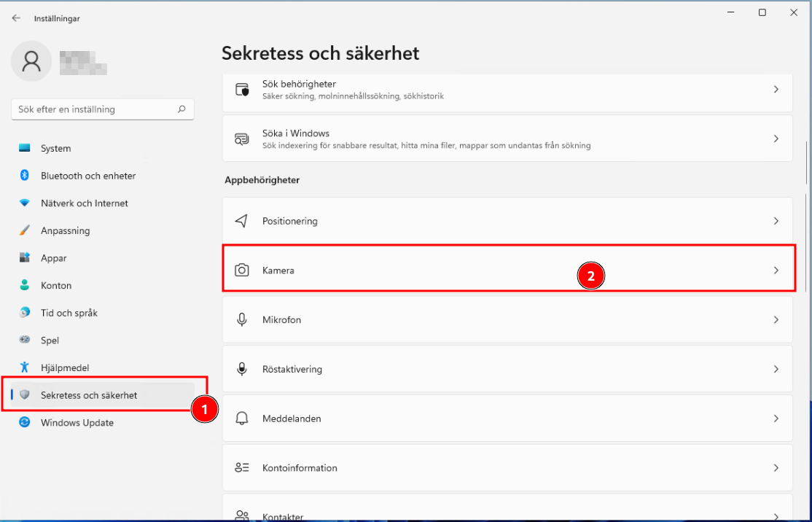Click the Windows Update sync icon
The height and width of the screenshot is (522, 812).
24,423
